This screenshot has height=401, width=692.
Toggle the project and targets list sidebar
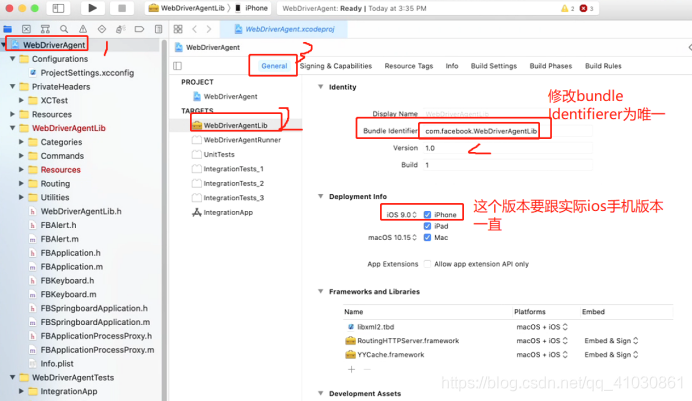click(x=177, y=66)
